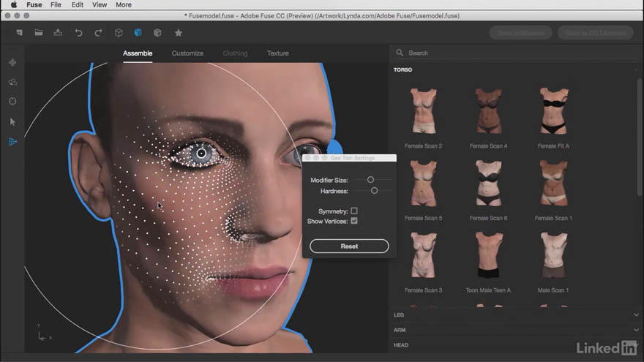
Task: Collapse the TORSO section
Action: [636, 70]
